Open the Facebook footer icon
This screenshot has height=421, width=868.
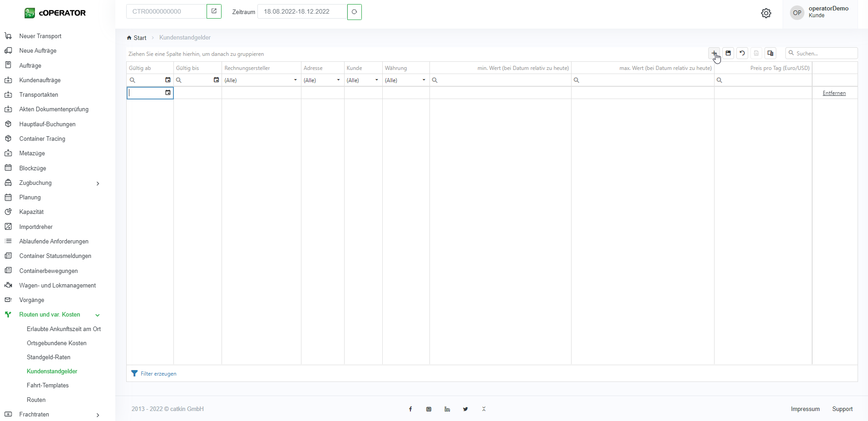(410, 409)
